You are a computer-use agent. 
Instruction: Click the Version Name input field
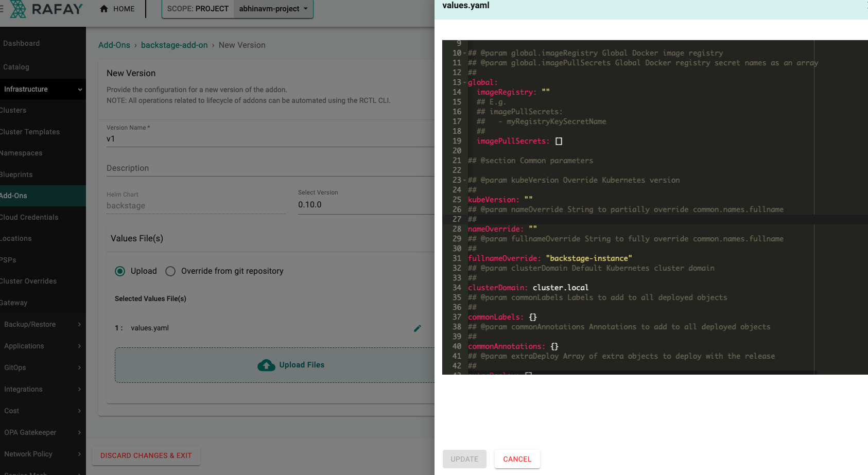pos(270,139)
